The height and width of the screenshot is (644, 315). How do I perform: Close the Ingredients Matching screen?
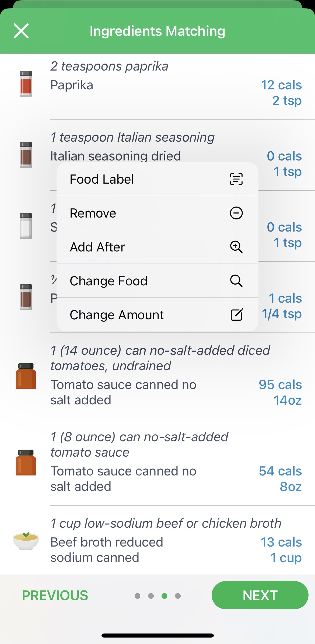21,31
